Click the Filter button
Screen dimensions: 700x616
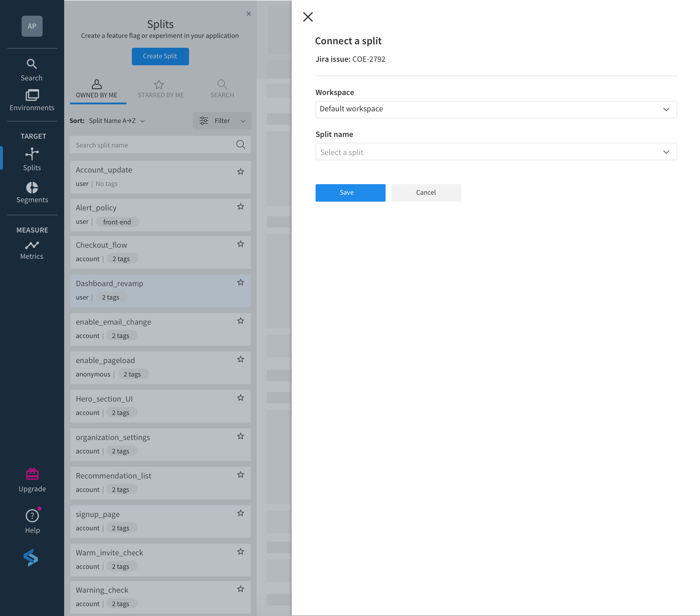tap(221, 121)
